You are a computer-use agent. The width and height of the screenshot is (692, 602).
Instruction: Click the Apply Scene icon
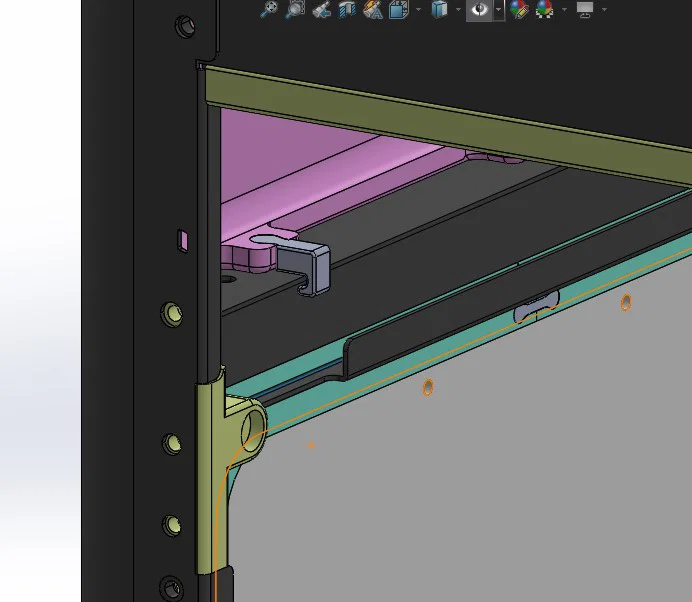click(x=545, y=9)
